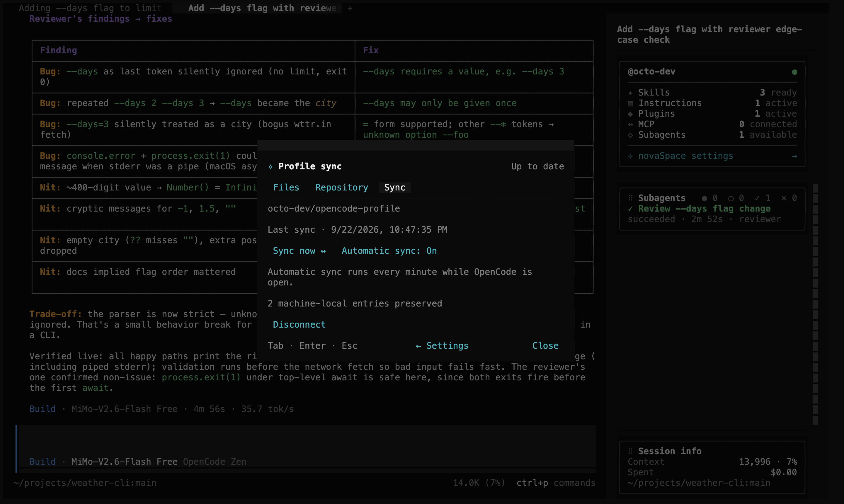Click the MCP connection arrows icon
The width and height of the screenshot is (844, 504).
630,124
